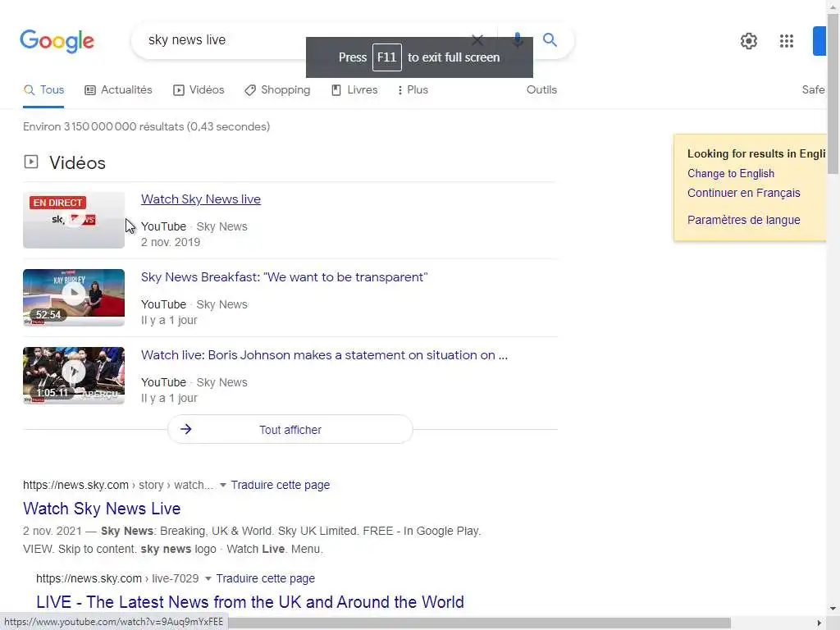
Task: Click the Safe search label
Action: [813, 90]
